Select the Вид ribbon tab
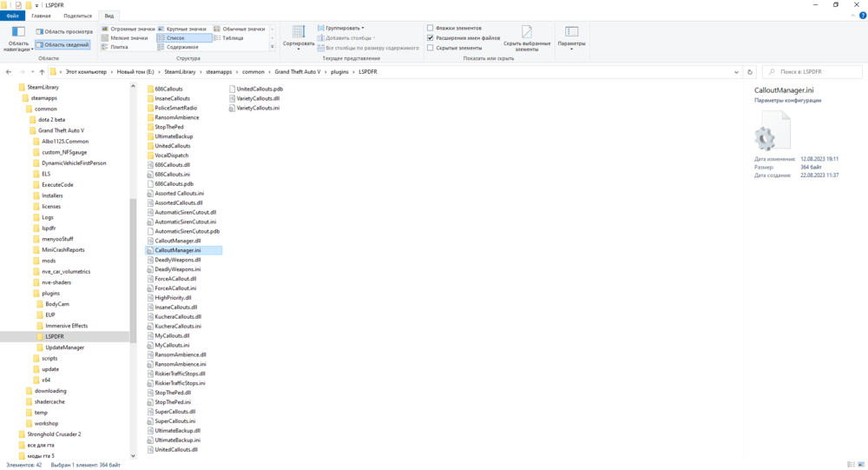 pyautogui.click(x=109, y=17)
